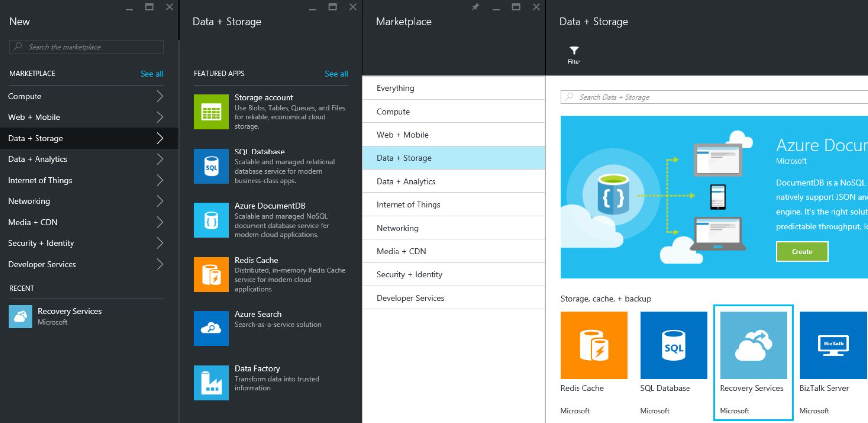Click the Internet of Things label in New blade
Screen dimensions: 868x423
pos(40,180)
